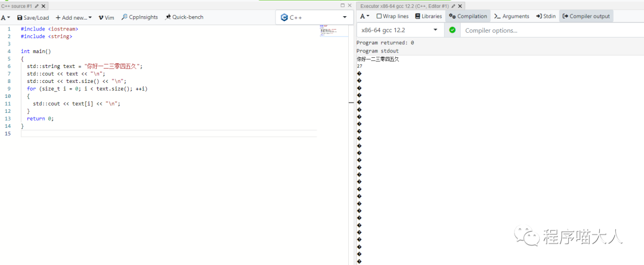Toggle the Compilation panel visibility
This screenshot has width=644, height=265.
468,16
